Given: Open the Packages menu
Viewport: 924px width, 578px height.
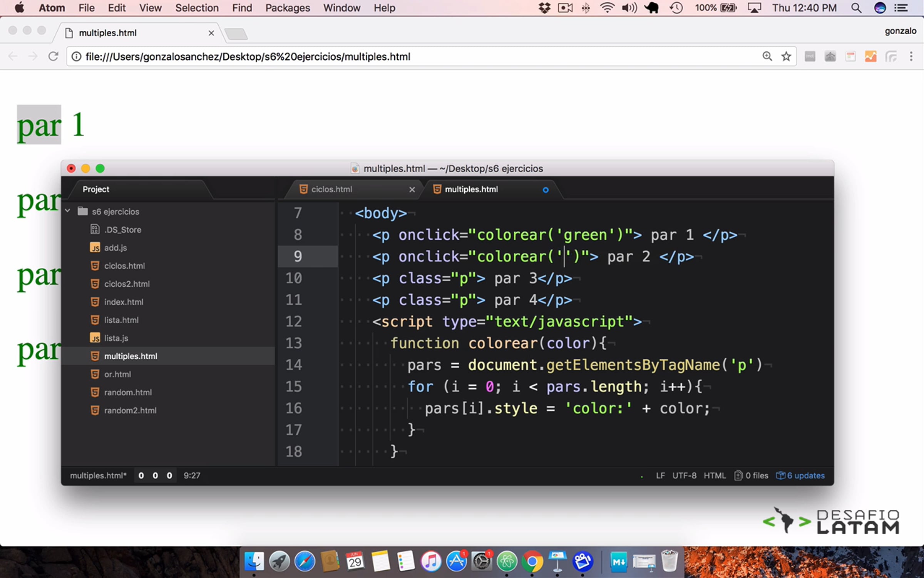Looking at the screenshot, I should tap(287, 8).
